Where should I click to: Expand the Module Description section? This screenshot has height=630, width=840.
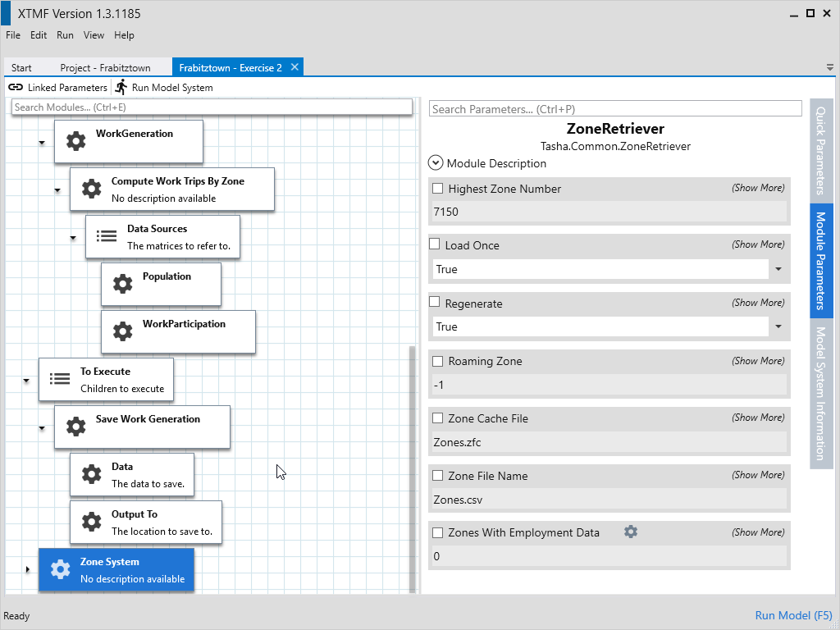point(436,163)
